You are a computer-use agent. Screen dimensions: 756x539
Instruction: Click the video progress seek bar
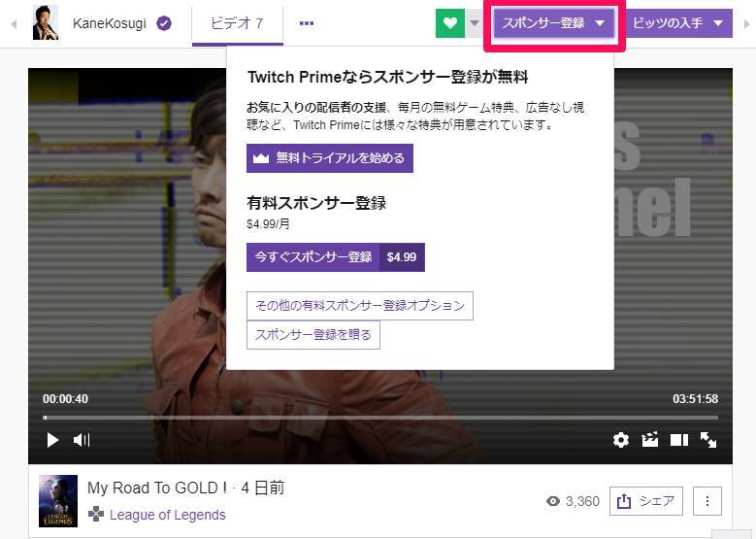pos(380,418)
